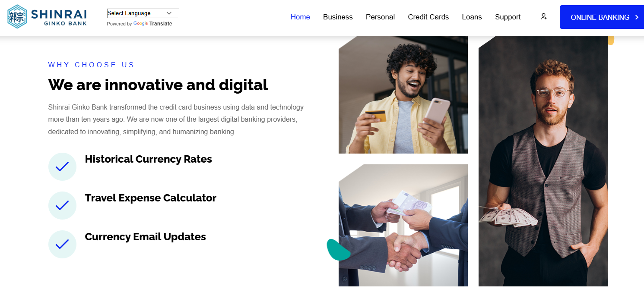Click the arrow chevron on Online Banking button
644x289 pixels.
(x=637, y=17)
